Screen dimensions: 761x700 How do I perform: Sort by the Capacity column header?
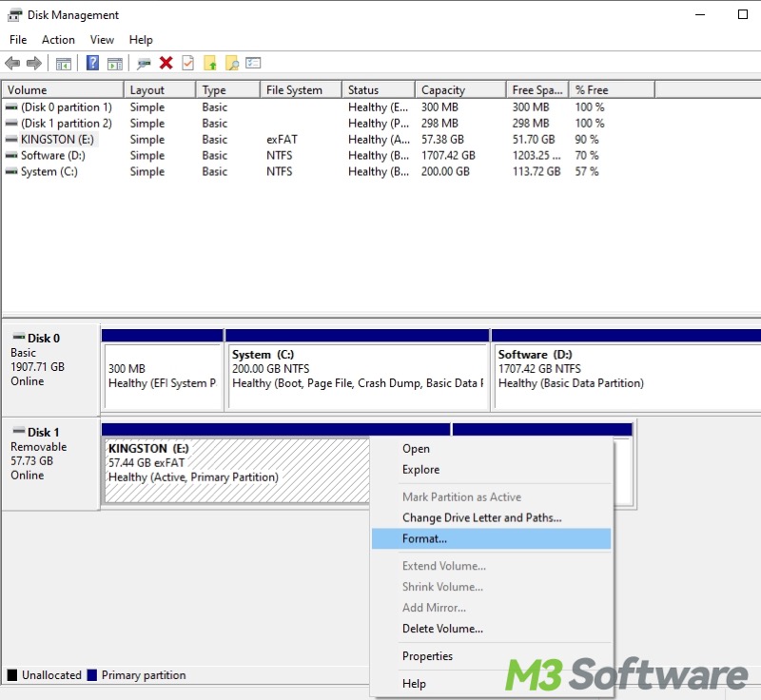click(460, 90)
